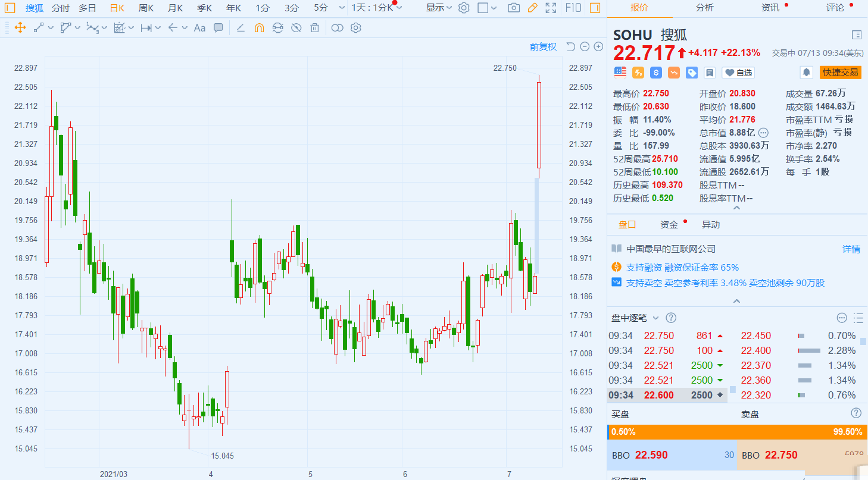Select the 周K weekly chart period
This screenshot has height=480, width=868.
pyautogui.click(x=146, y=8)
